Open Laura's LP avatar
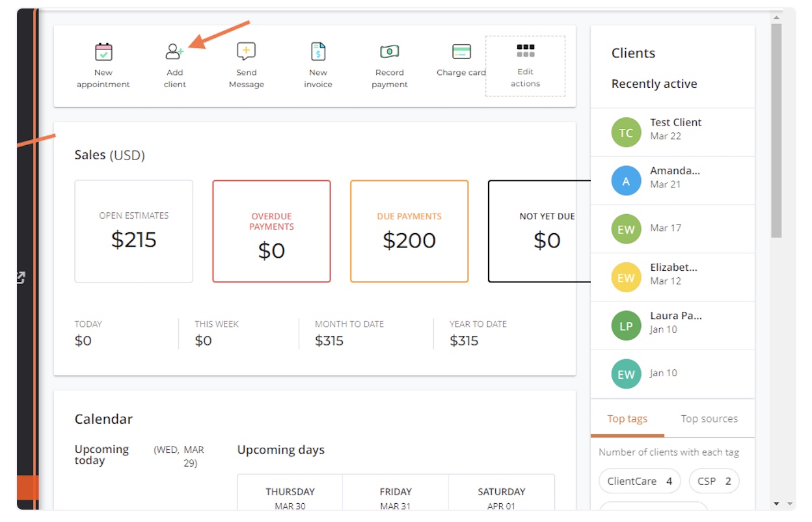 pyautogui.click(x=626, y=325)
